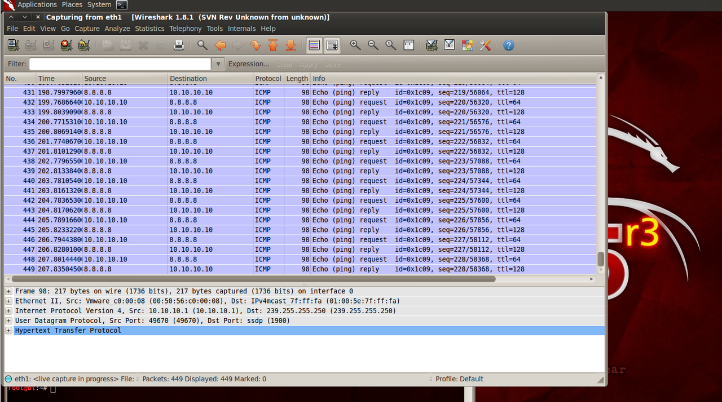
Task: Reset zoom to normal size
Action: (x=390, y=45)
